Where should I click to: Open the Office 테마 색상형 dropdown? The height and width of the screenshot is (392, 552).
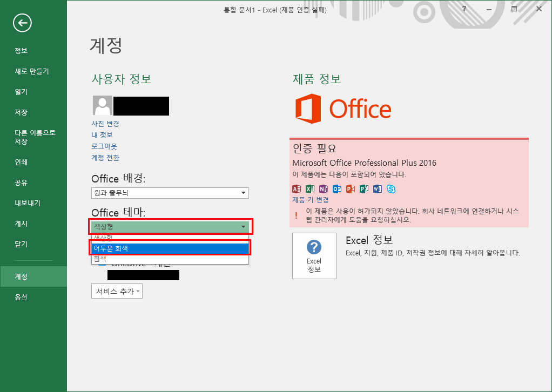(170, 227)
